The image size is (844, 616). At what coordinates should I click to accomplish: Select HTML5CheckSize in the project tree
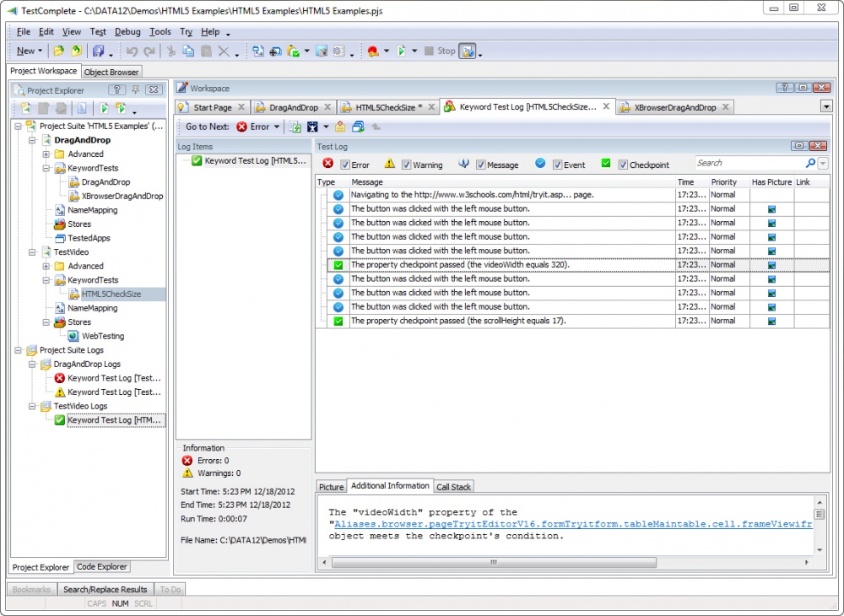point(111,294)
